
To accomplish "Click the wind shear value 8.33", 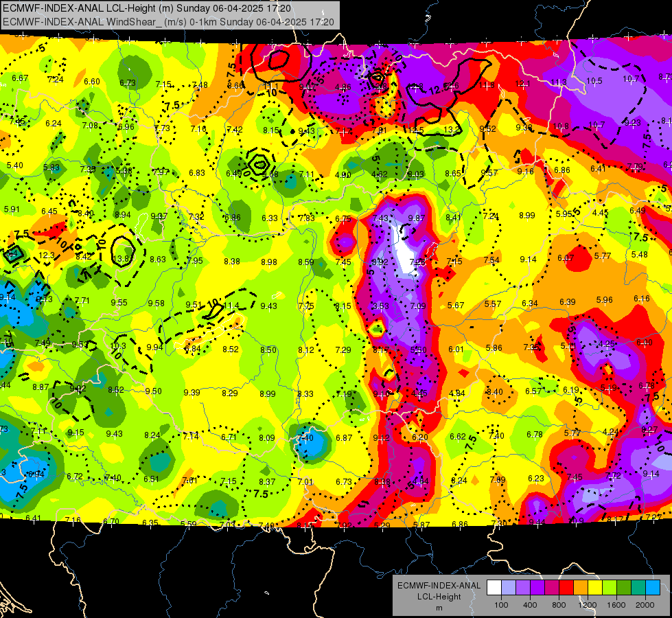I will [305, 393].
